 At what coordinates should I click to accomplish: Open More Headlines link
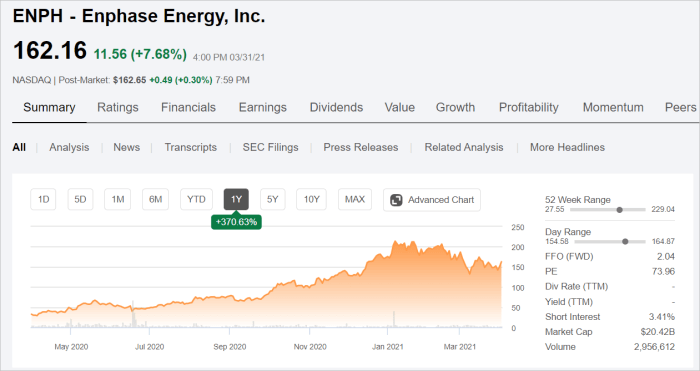567,147
